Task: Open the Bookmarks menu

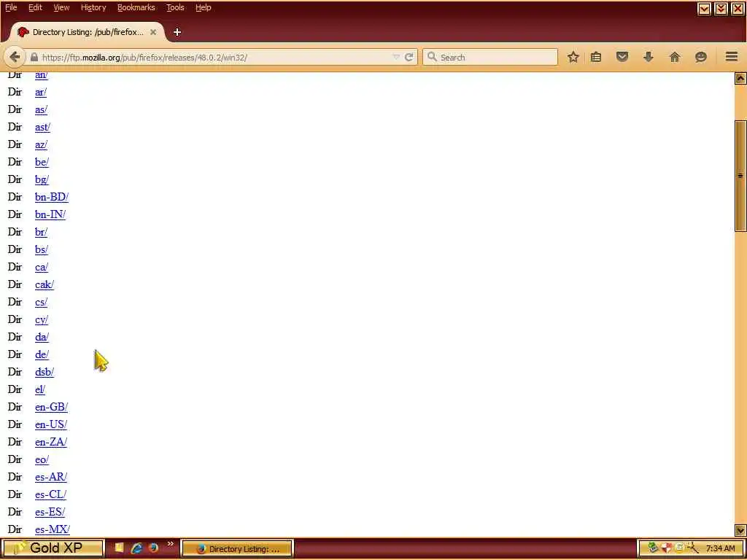Action: (x=136, y=7)
